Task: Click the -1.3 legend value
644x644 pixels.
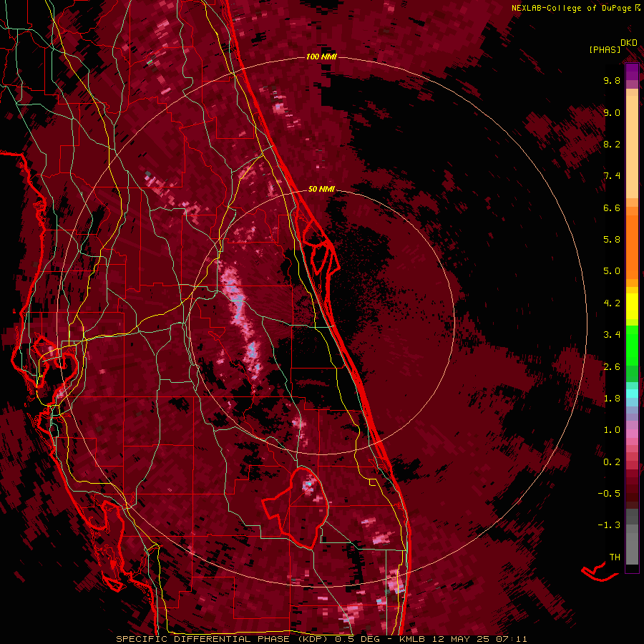Action: 609,525
